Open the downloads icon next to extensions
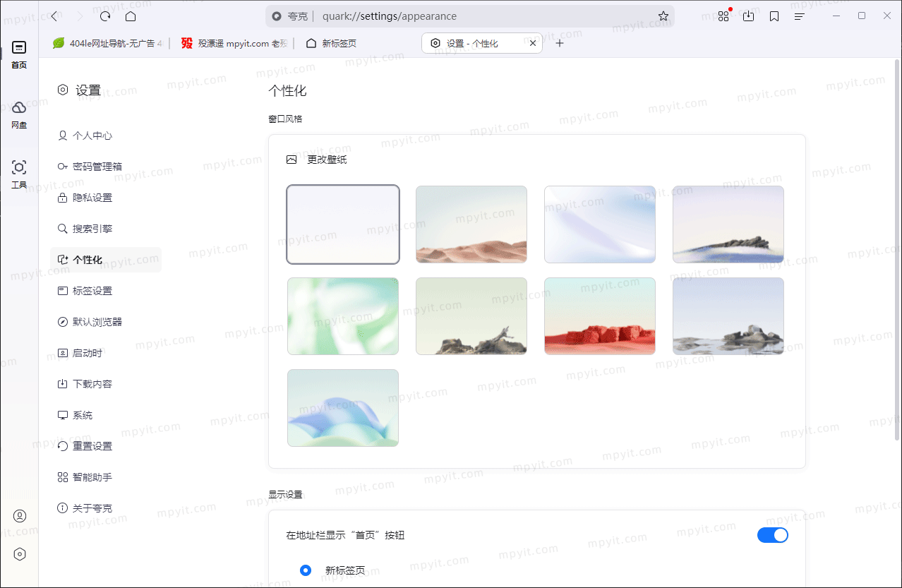The width and height of the screenshot is (902, 588). click(x=749, y=16)
